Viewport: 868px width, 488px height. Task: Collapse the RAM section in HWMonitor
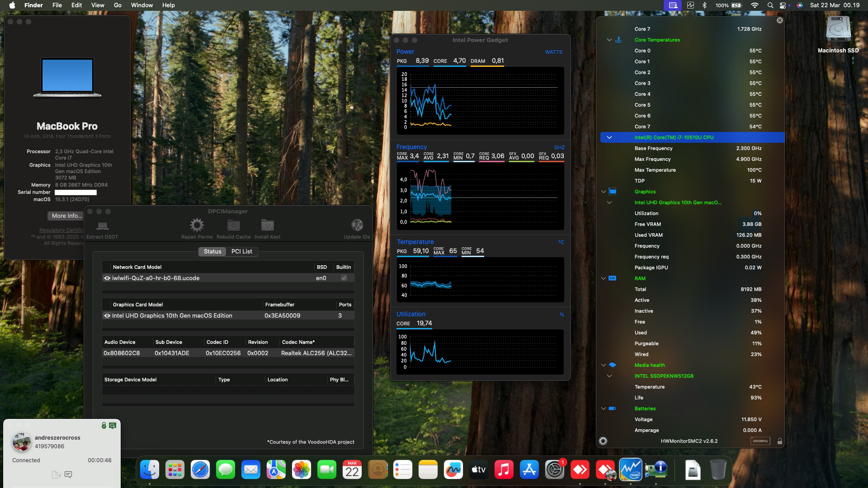point(603,278)
